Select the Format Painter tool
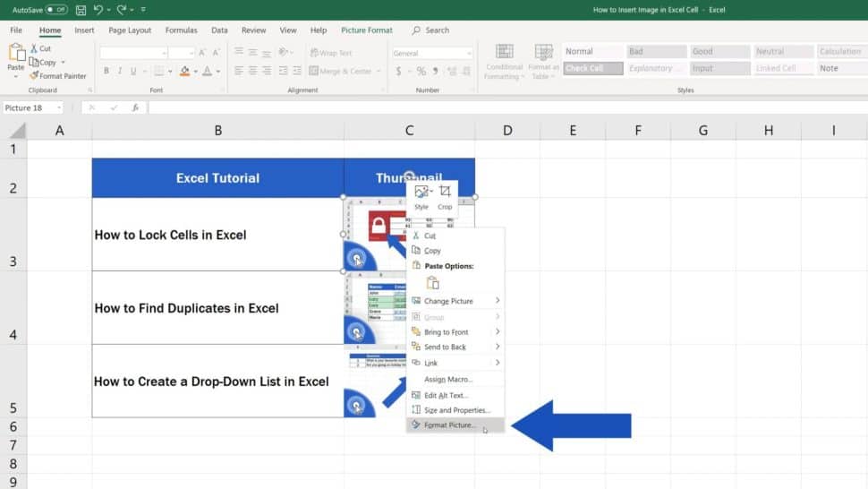The image size is (868, 489). click(58, 76)
